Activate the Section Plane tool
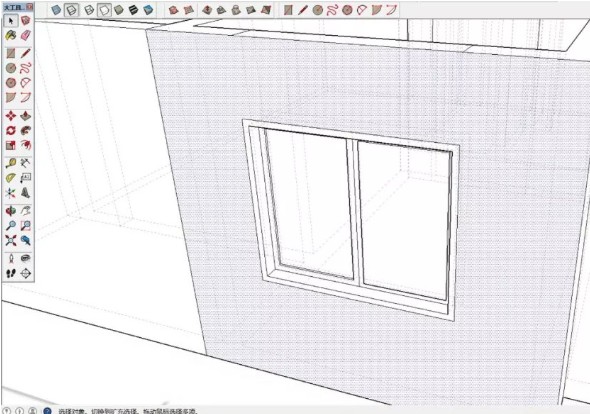The height and width of the screenshot is (414, 590). pyautogui.click(x=26, y=273)
